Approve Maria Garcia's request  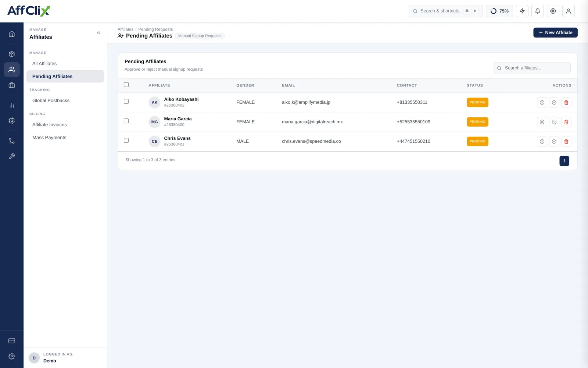tap(554, 122)
